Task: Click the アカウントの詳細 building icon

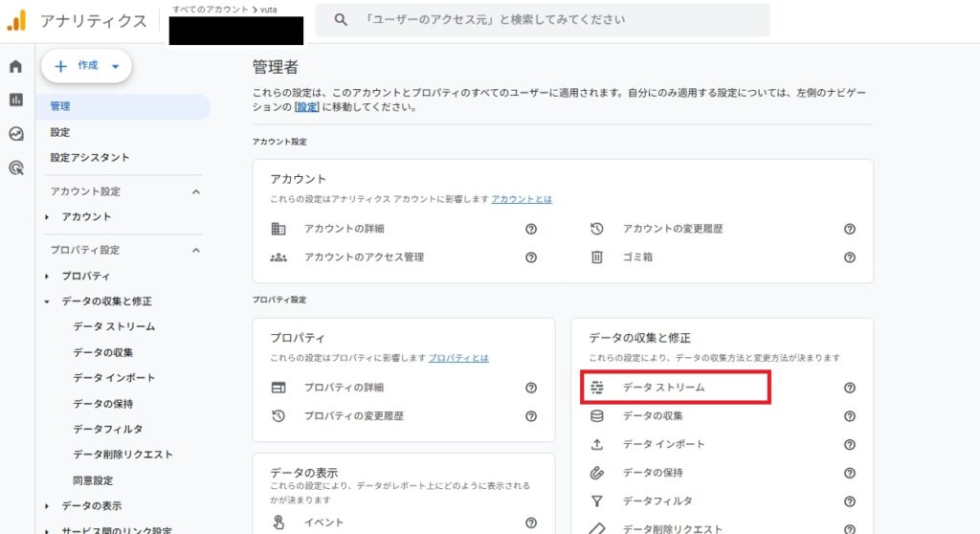Action: pyautogui.click(x=278, y=229)
